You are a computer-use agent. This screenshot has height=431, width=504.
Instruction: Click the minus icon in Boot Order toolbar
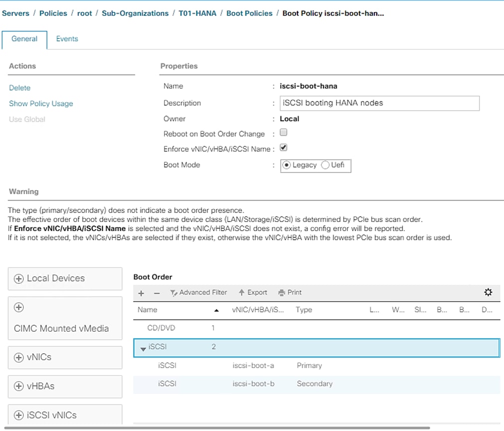(x=157, y=293)
